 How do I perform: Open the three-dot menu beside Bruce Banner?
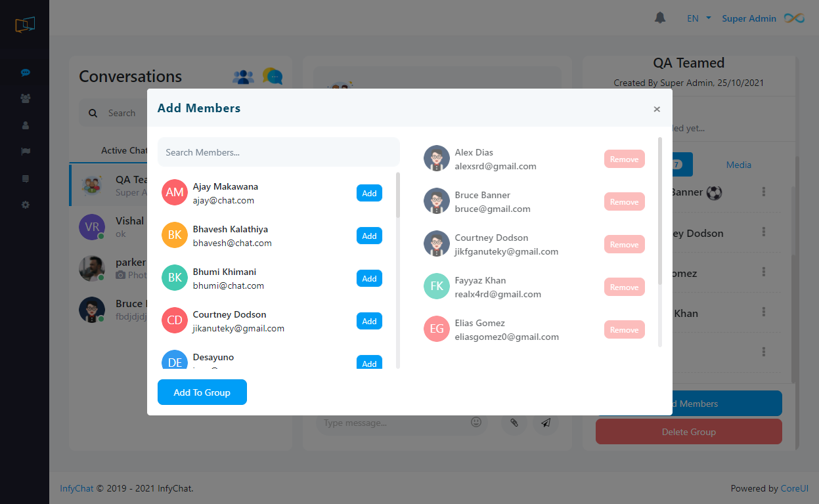763,193
